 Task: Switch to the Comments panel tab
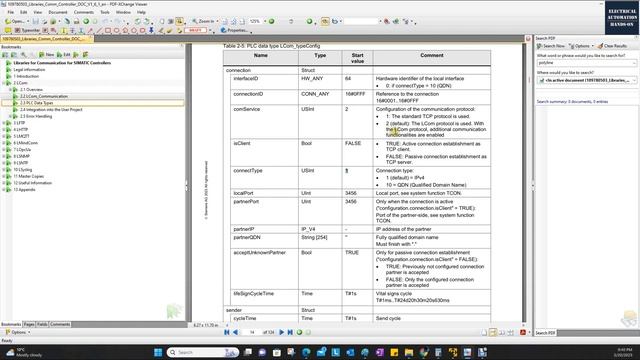tap(60, 324)
